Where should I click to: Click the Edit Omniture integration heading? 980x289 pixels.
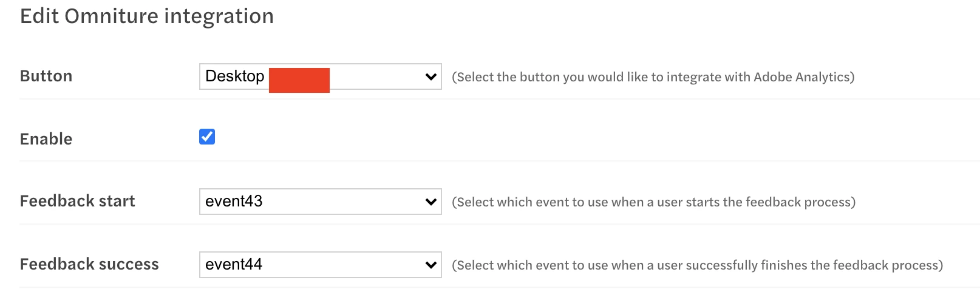point(147,16)
